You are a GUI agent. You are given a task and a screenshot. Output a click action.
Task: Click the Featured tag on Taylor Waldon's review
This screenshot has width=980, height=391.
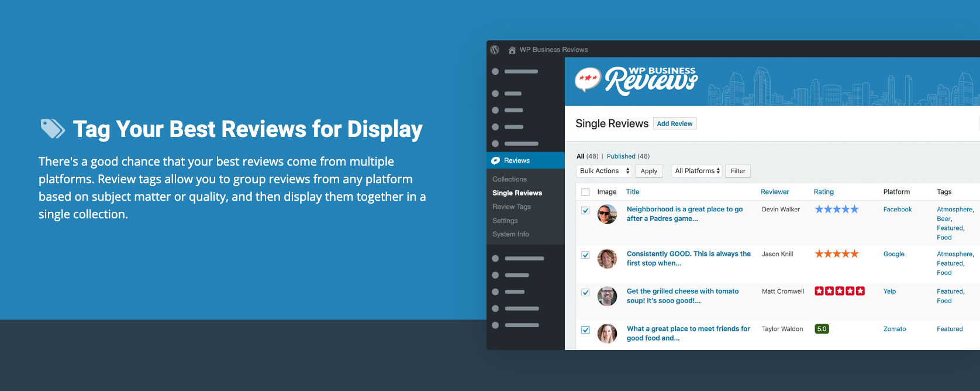click(x=950, y=329)
